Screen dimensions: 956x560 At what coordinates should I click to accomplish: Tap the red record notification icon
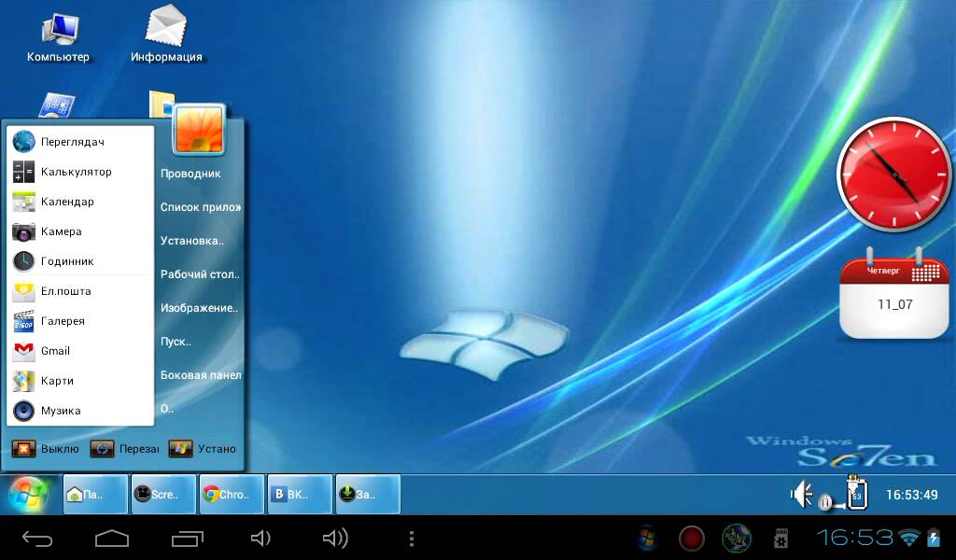tap(692, 539)
